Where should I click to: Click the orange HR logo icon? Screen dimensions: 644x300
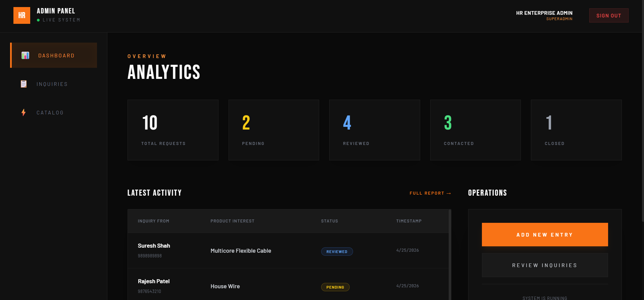click(22, 15)
